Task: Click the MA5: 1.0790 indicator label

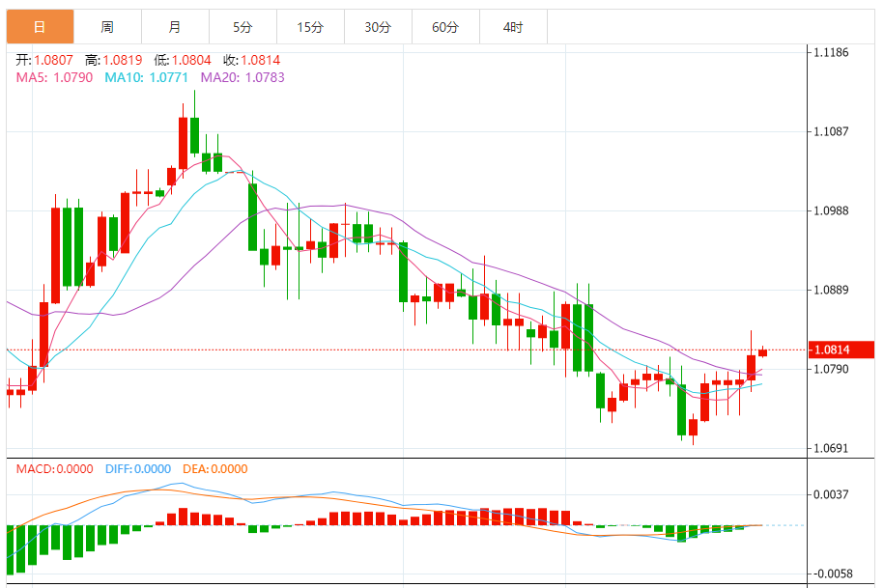Action: 54,77
